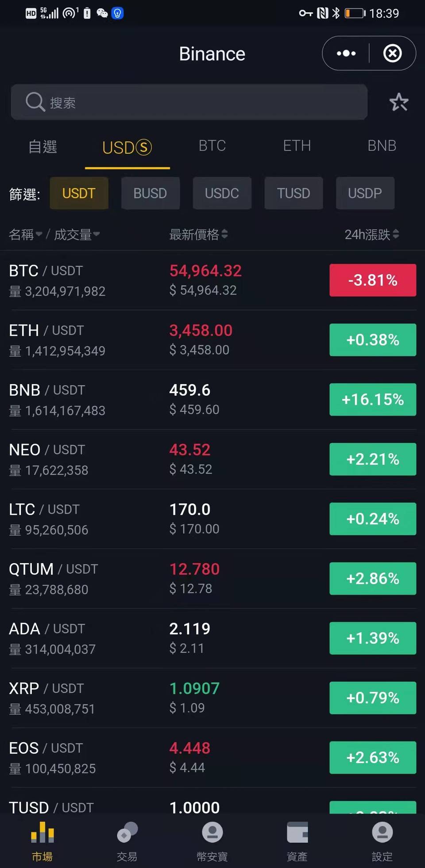Select the USDT filter chip
The width and height of the screenshot is (425, 868).
pos(79,193)
